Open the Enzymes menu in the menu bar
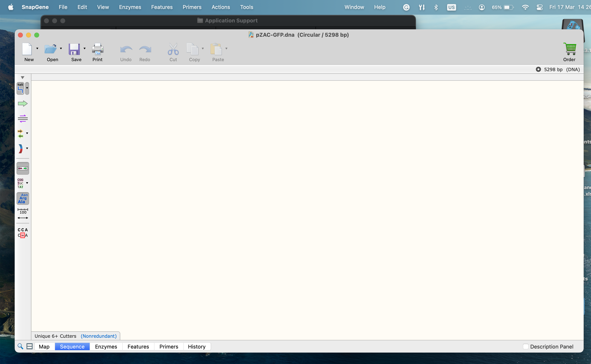Viewport: 591px width, 364px height. [130, 7]
